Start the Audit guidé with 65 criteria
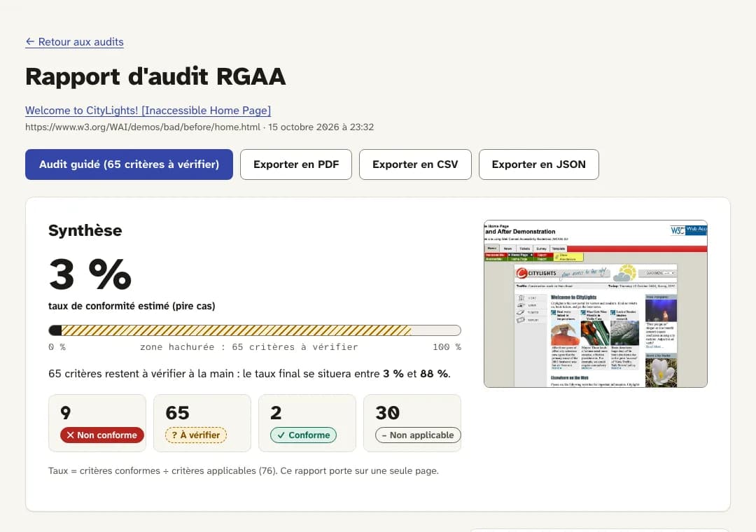The image size is (756, 532). click(x=129, y=164)
